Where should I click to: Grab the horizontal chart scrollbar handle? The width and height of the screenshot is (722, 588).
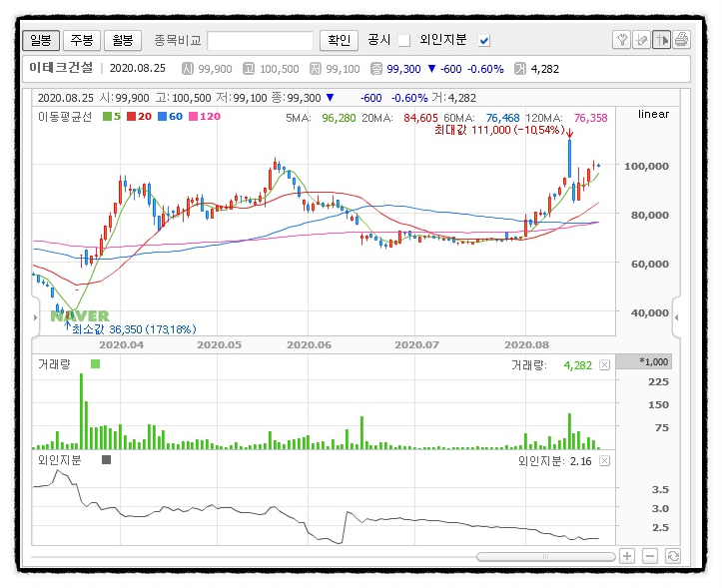pyautogui.click(x=545, y=557)
